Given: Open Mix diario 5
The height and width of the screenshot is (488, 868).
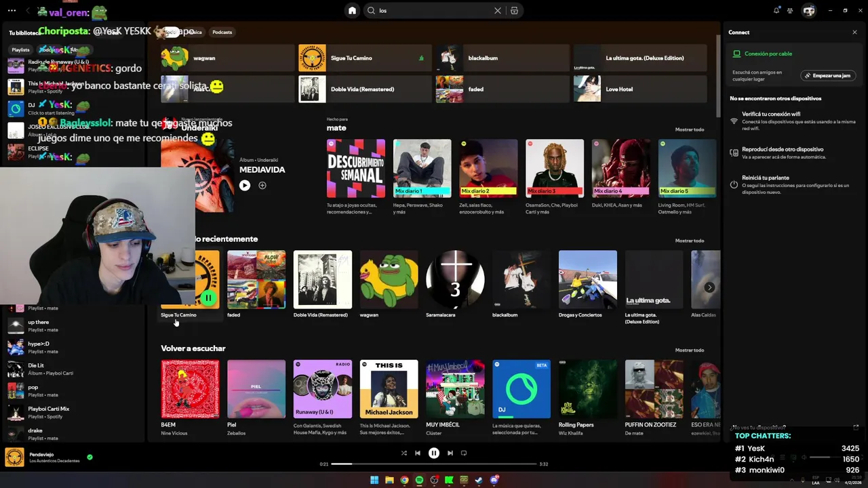Looking at the screenshot, I should [687, 177].
